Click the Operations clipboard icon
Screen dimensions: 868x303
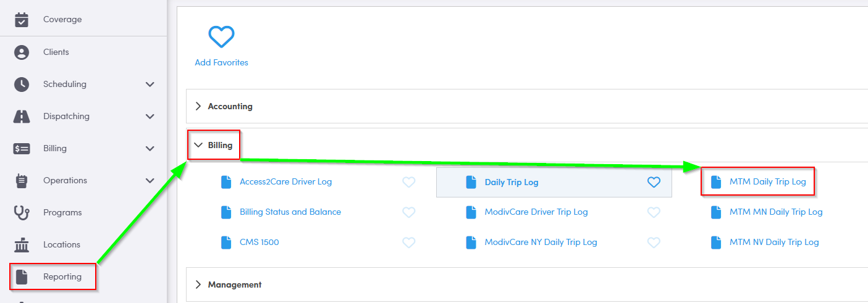point(22,180)
